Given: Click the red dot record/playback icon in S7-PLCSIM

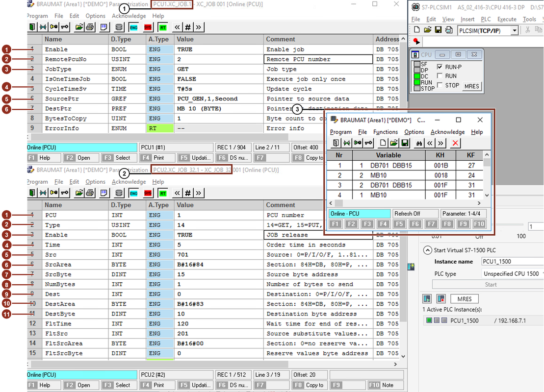Looking at the screenshot, I should tap(416, 42).
